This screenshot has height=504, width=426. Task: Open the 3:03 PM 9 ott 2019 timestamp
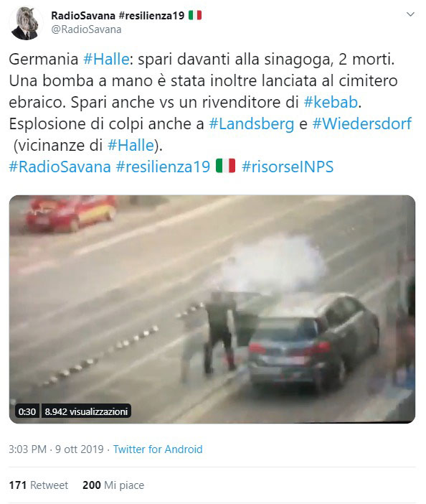(x=56, y=449)
